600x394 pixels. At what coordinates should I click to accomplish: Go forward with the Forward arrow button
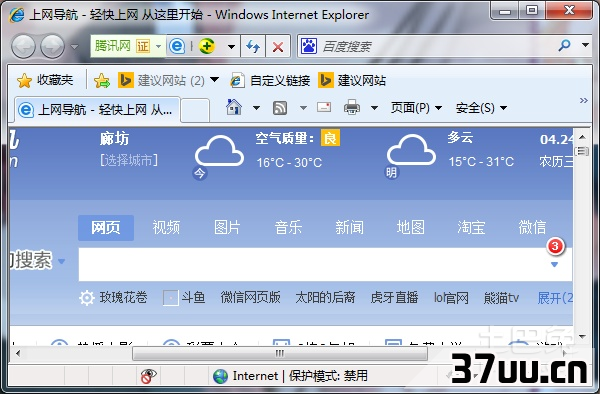53,47
